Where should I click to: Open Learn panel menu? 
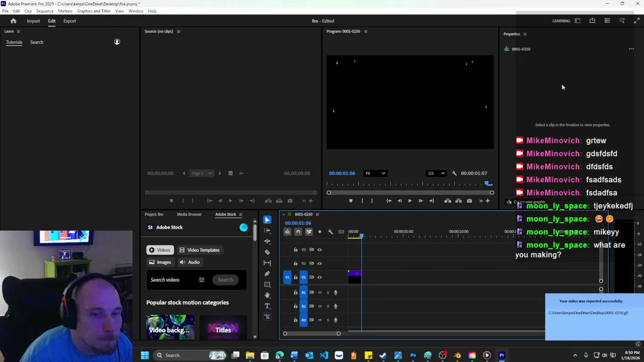coord(19,31)
